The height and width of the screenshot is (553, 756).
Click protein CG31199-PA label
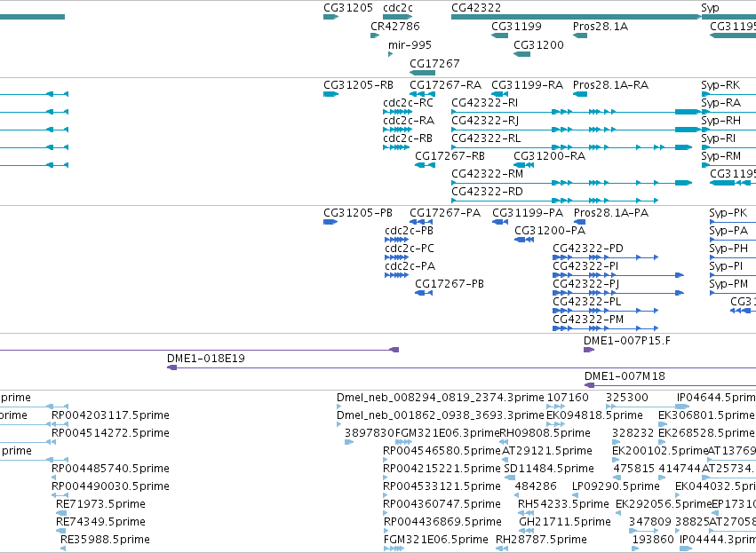(x=528, y=213)
